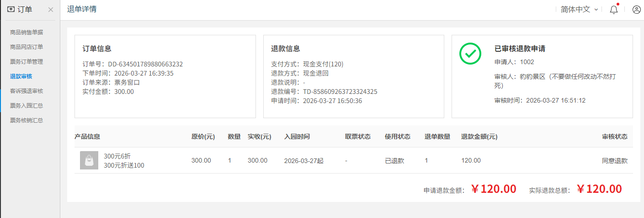Open the notification bell
The height and width of the screenshot is (218, 644).
[x=614, y=10]
